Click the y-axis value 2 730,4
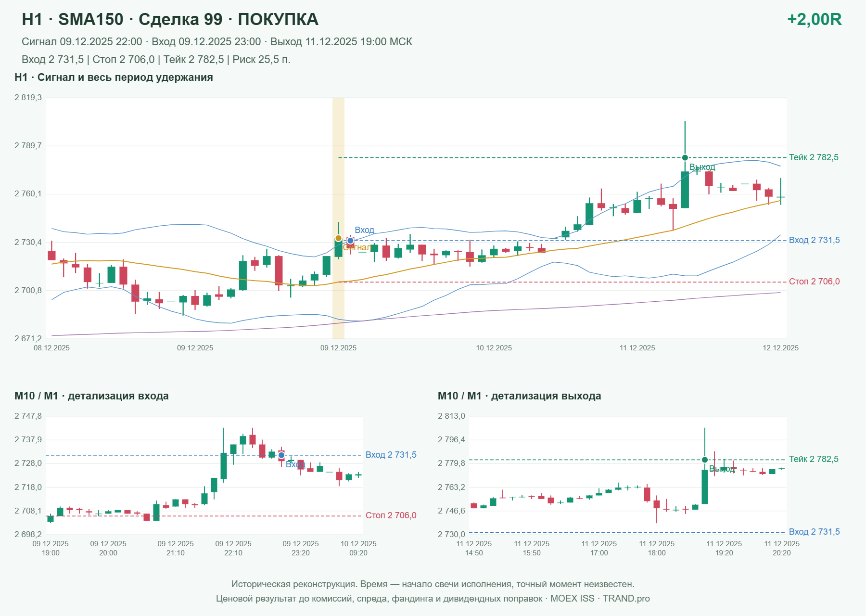The width and height of the screenshot is (866, 616). pyautogui.click(x=28, y=242)
